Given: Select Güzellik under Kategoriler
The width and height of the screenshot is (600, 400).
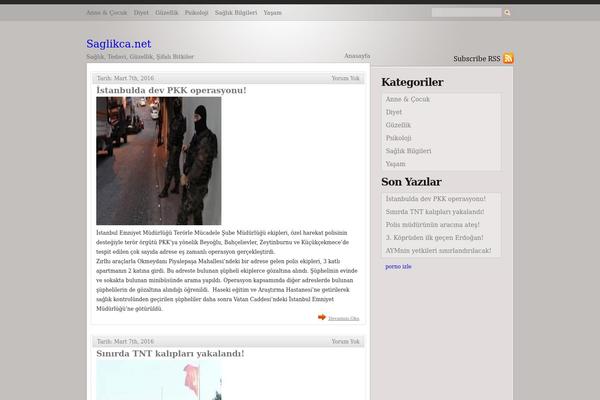Looking at the screenshot, I should coord(398,125).
